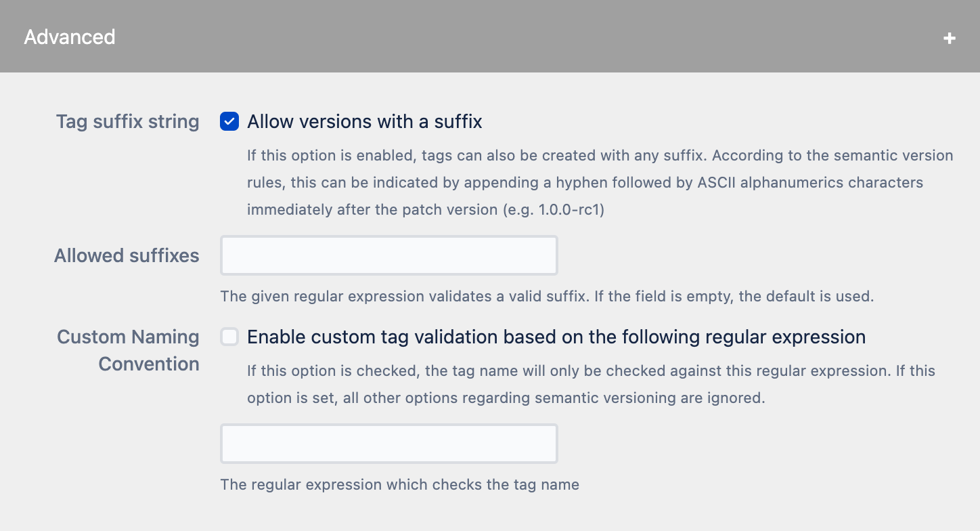The image size is (980, 531).
Task: Click the gray Advanced header bar center
Action: (490, 37)
